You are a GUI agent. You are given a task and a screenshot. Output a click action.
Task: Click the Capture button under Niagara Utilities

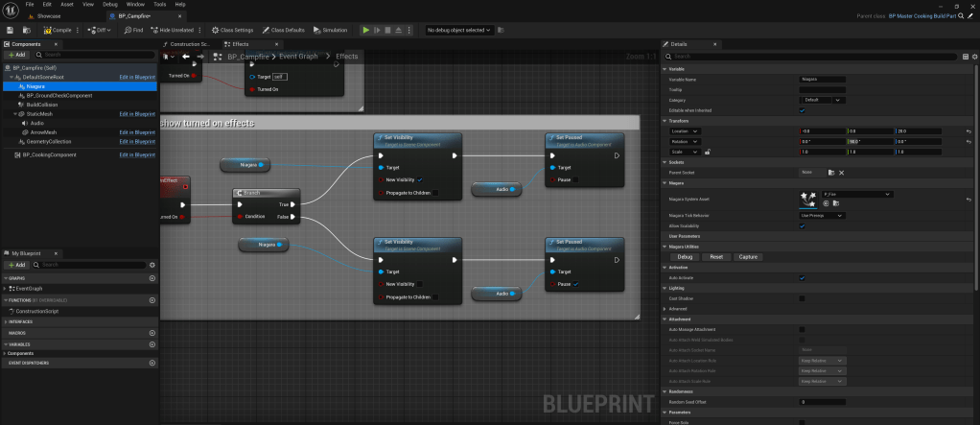(x=748, y=257)
